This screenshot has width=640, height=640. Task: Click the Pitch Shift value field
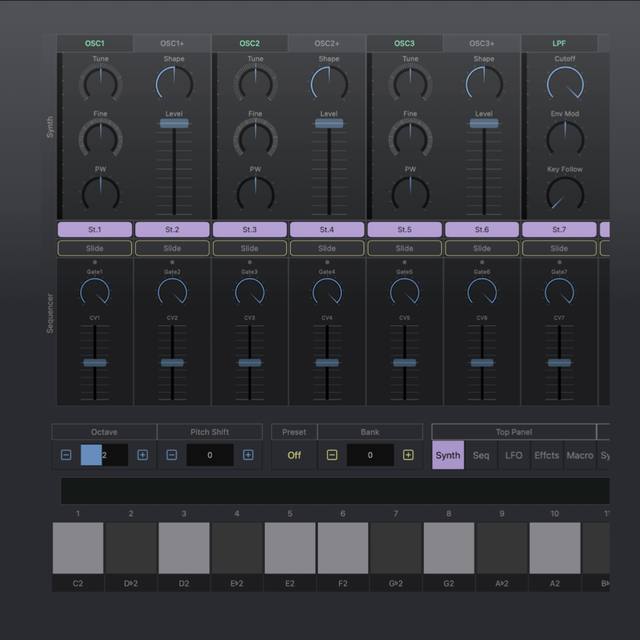[x=210, y=455]
